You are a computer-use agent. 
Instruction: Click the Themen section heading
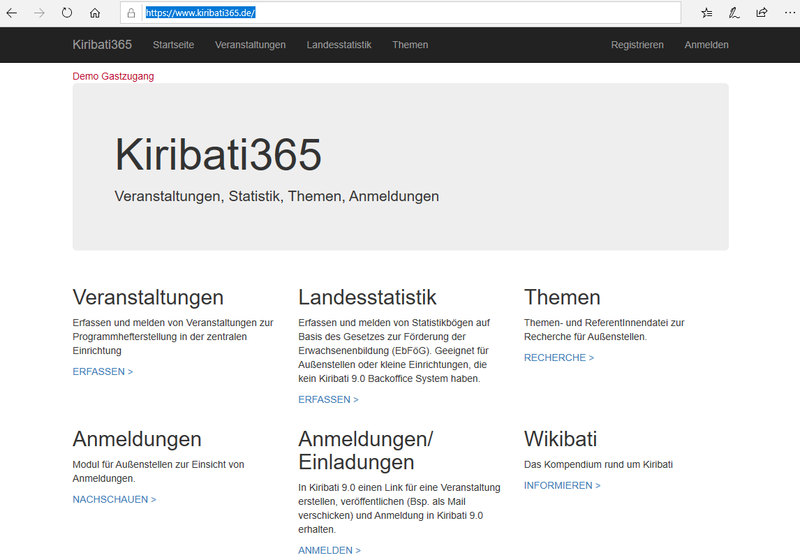click(562, 297)
